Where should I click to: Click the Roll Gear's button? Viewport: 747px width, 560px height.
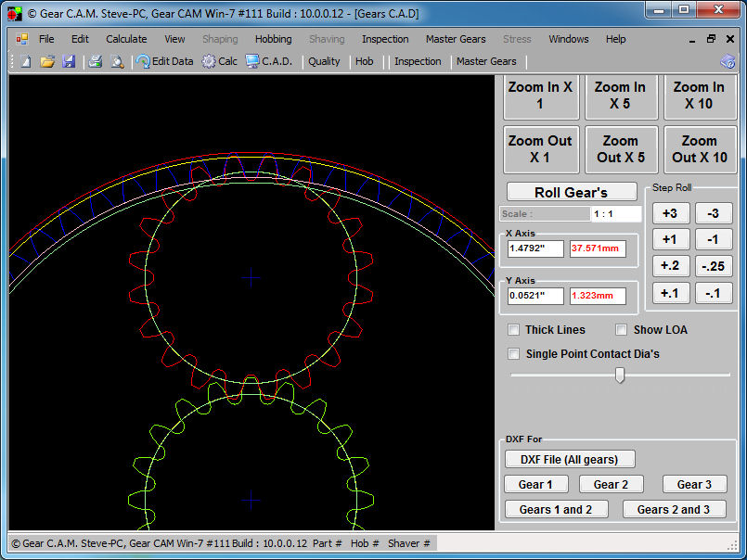click(x=572, y=192)
